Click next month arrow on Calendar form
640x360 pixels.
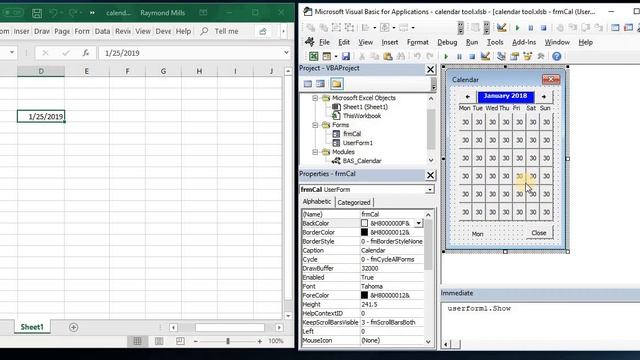click(544, 97)
